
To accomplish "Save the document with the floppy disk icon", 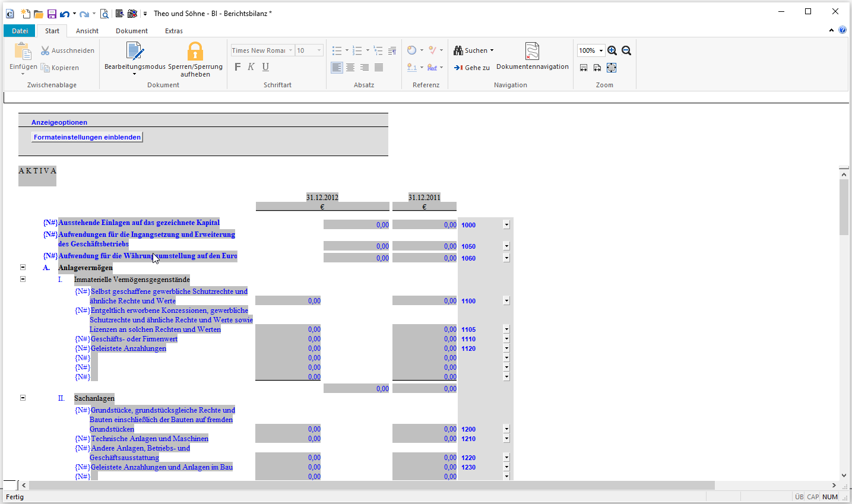I will pos(52,14).
